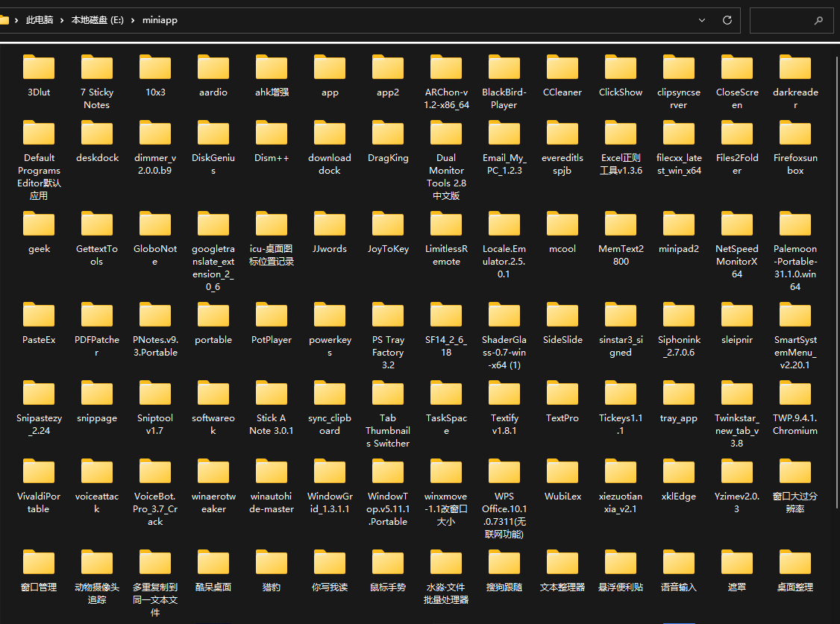Image resolution: width=840 pixels, height=624 pixels.
Task: Click the PDFPatcher folder icon
Action: (97, 315)
